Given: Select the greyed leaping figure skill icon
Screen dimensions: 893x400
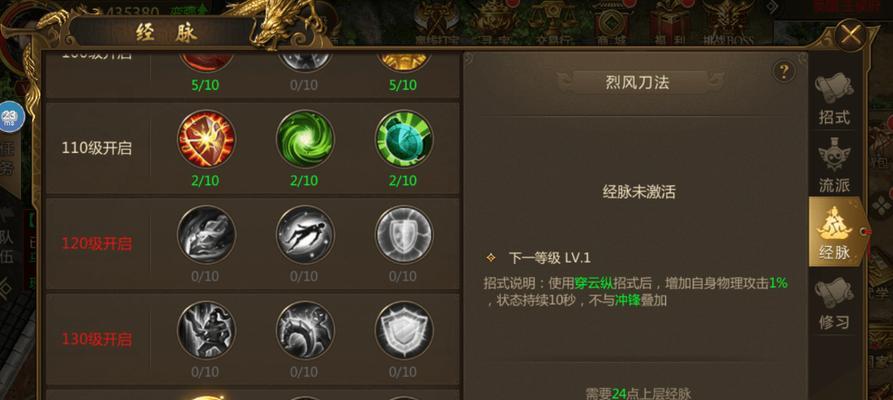Looking at the screenshot, I should coord(305,235).
